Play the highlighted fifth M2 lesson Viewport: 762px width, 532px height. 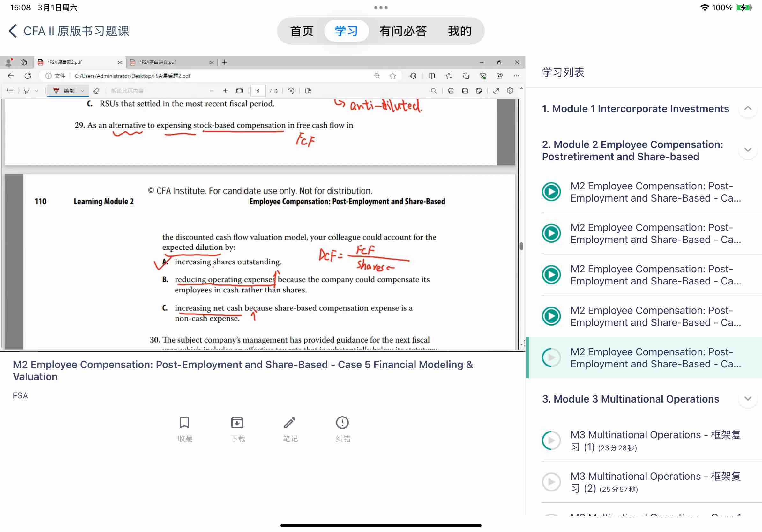551,358
